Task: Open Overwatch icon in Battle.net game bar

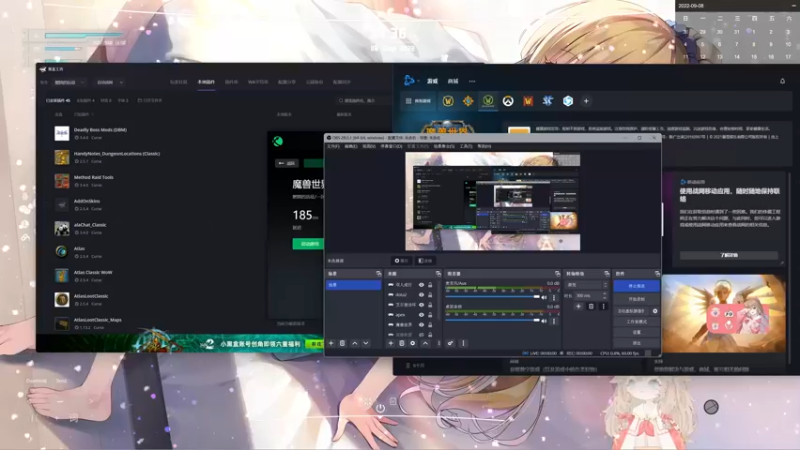Action: (508, 101)
